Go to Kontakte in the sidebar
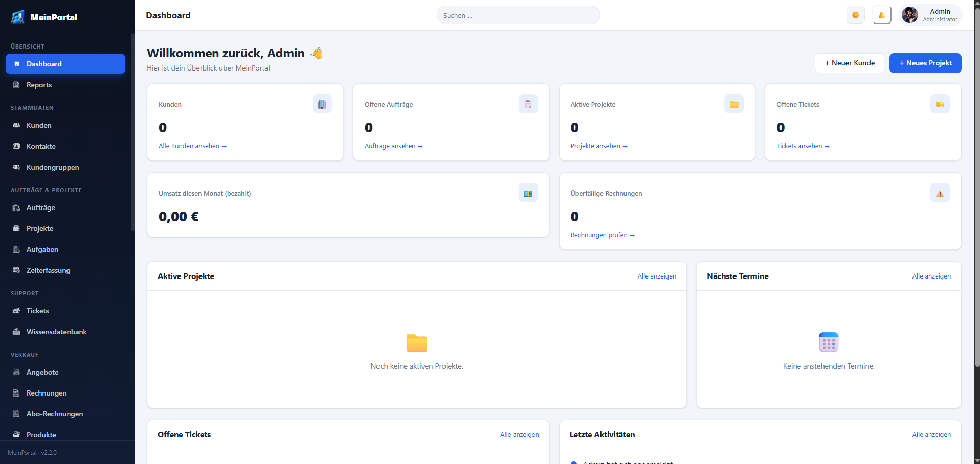The width and height of the screenshot is (980, 464). click(x=65, y=146)
